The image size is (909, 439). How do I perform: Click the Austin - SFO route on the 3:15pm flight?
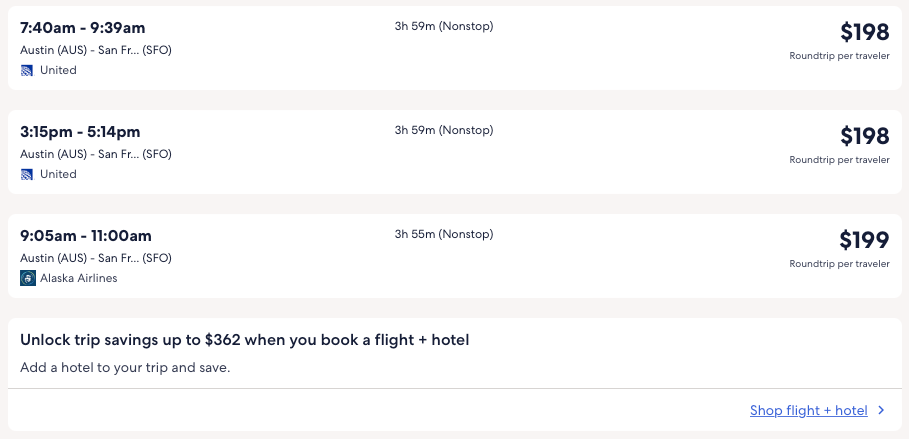click(x=96, y=154)
